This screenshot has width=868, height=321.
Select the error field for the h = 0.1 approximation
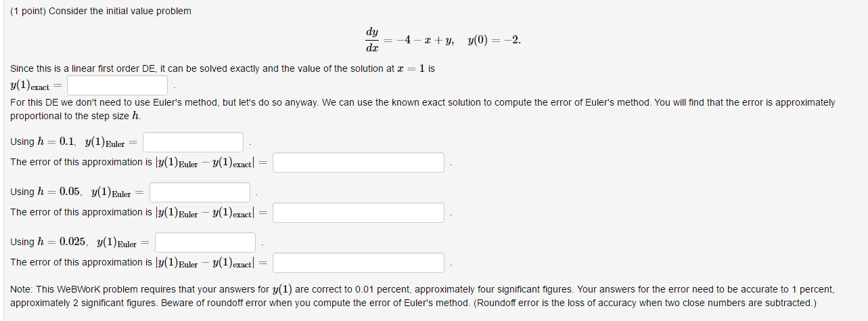pyautogui.click(x=359, y=163)
